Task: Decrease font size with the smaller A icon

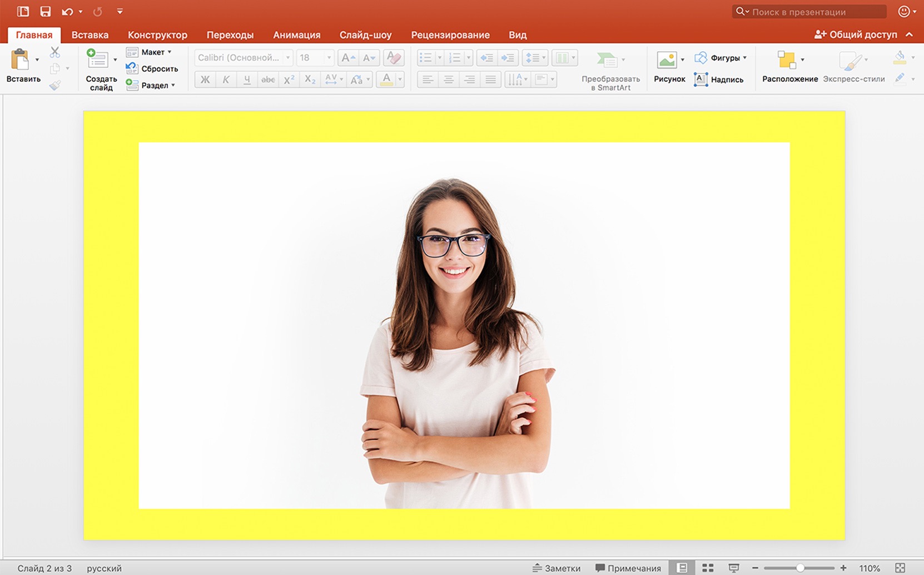Action: point(369,58)
